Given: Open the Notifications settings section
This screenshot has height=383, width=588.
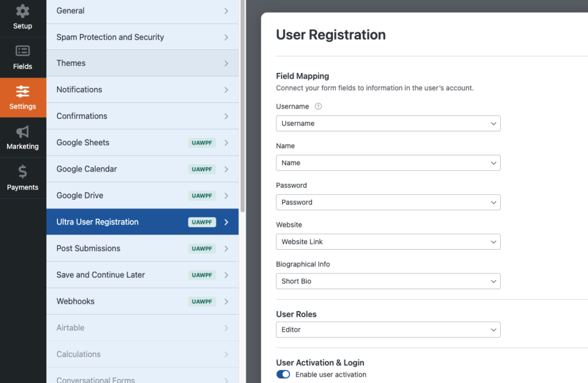Looking at the screenshot, I should [x=142, y=90].
